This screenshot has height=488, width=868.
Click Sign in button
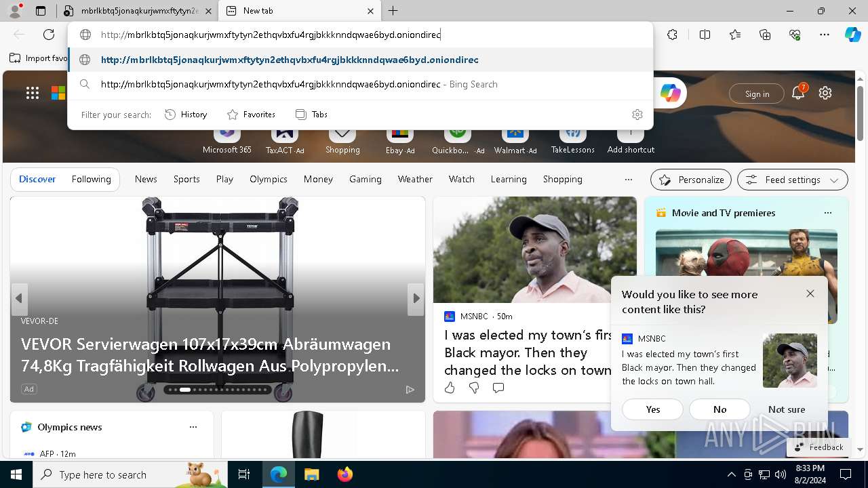point(757,94)
